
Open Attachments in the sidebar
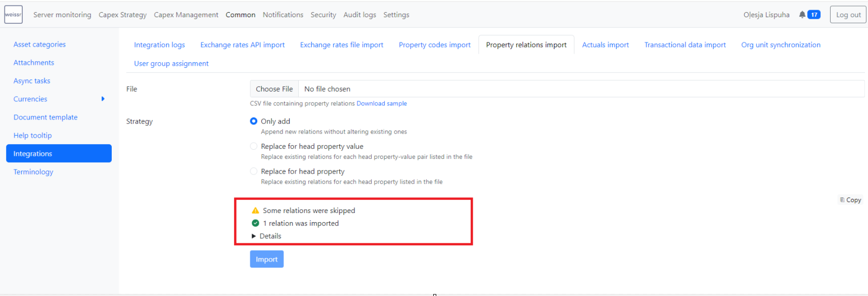point(34,63)
